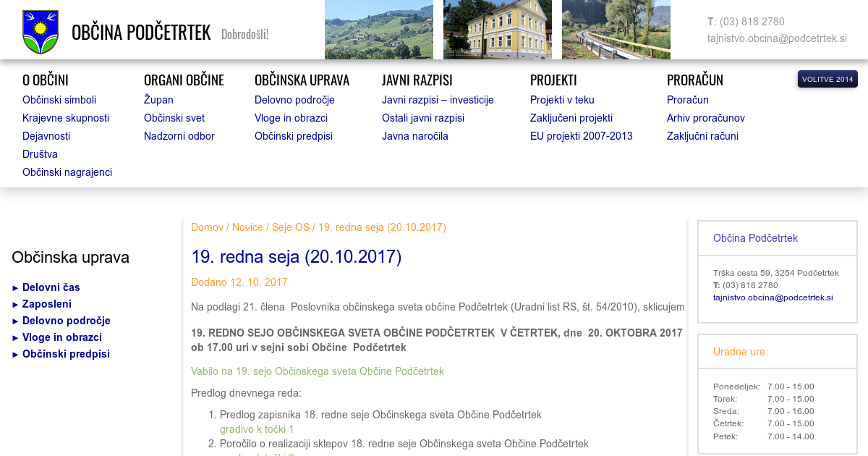Click the municipality coat of arms logo
This screenshot has height=456, width=868.
(41, 32)
